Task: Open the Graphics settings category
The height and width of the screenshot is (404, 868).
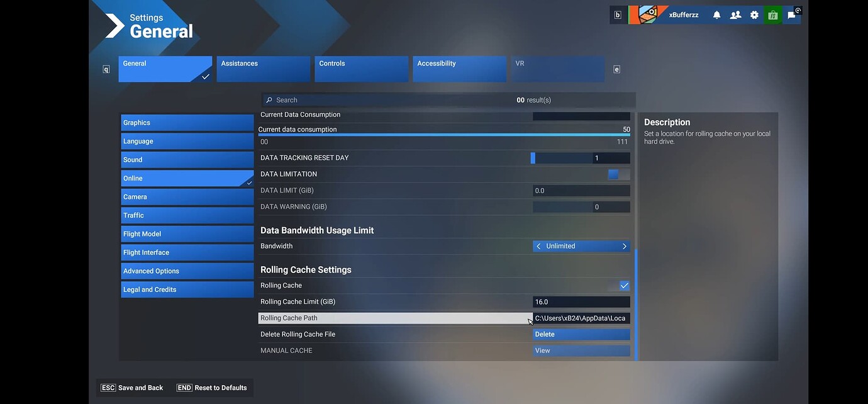Action: [x=187, y=123]
